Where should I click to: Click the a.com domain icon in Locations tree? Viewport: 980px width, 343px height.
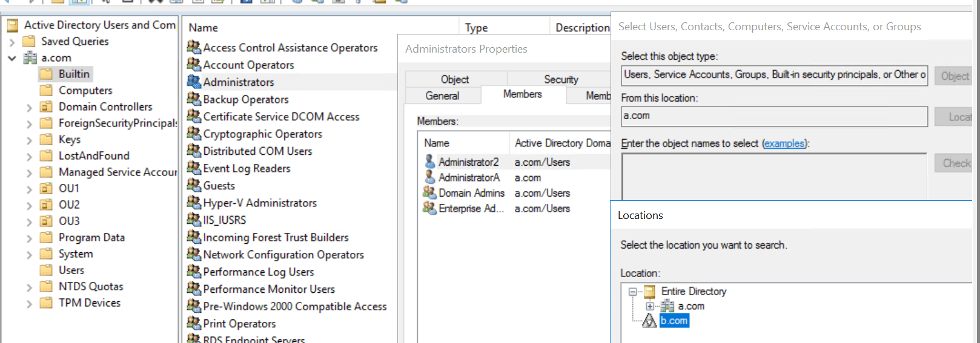[x=667, y=306]
